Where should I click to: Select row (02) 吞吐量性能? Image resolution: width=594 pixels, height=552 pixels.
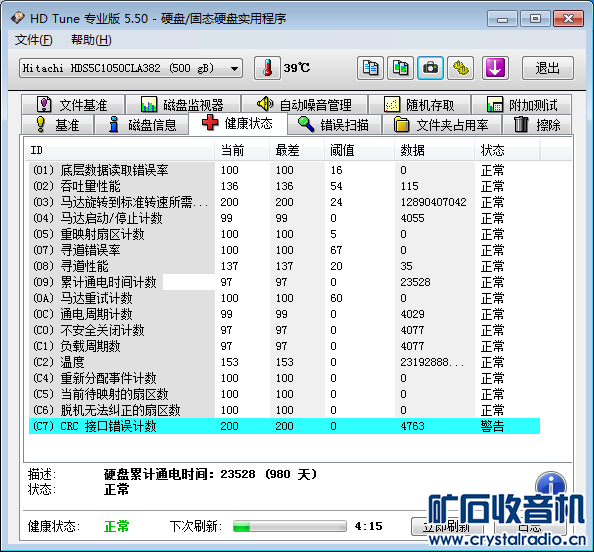click(x=284, y=186)
